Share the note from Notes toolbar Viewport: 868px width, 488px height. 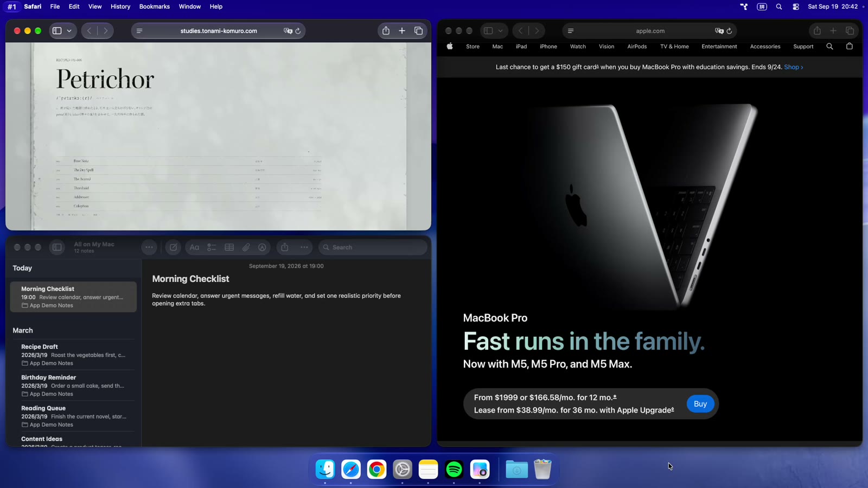pyautogui.click(x=285, y=247)
